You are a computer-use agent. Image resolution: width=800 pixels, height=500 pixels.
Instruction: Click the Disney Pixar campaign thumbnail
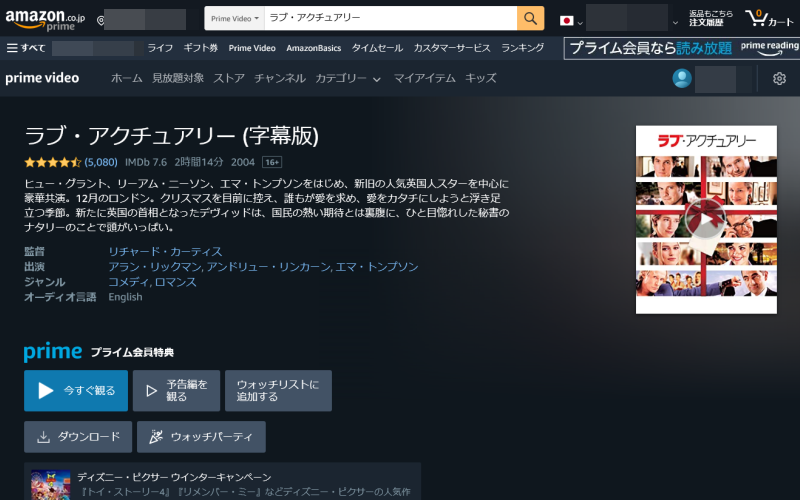tap(51, 485)
